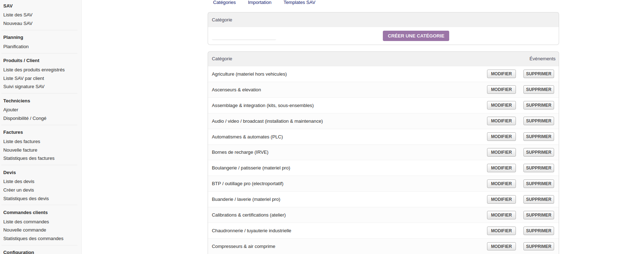The width and height of the screenshot is (644, 254).
Task: Delete the Ascenseurs & elevation category
Action: click(x=538, y=90)
